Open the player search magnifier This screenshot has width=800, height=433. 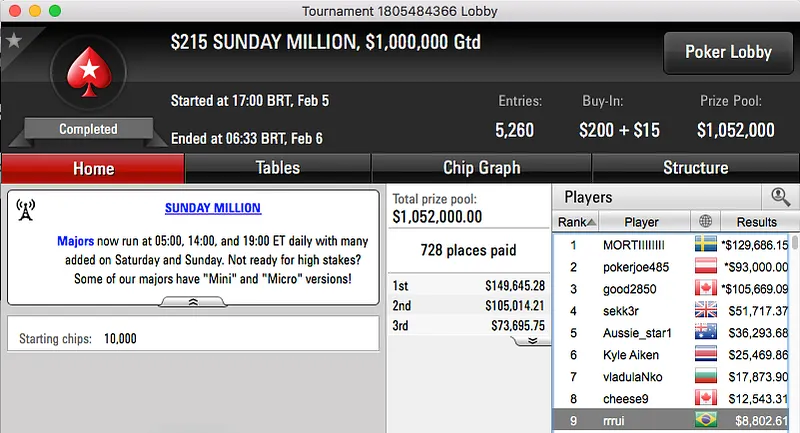click(x=779, y=197)
